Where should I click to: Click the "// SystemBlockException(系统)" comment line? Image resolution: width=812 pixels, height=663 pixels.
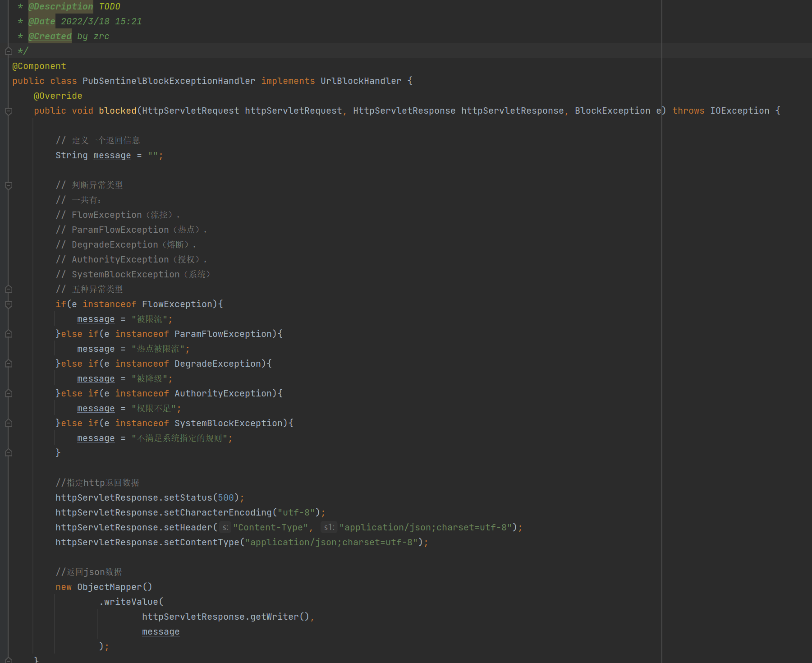pos(133,275)
